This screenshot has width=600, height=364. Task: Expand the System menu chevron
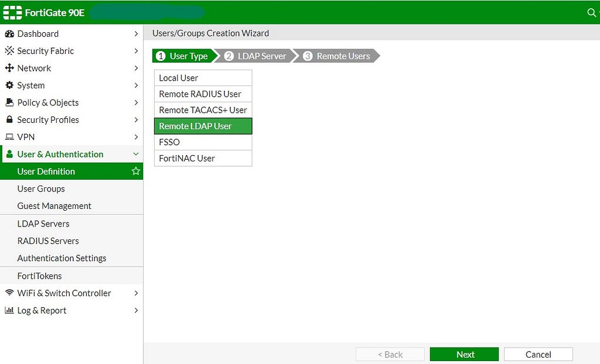[136, 85]
